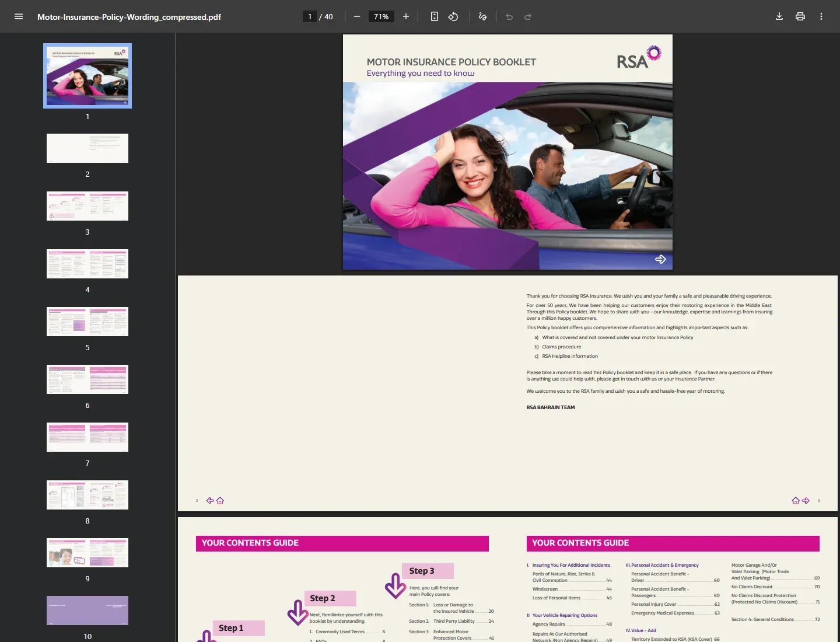Open page 10 thumbnail
The image size is (840, 642).
click(x=87, y=610)
